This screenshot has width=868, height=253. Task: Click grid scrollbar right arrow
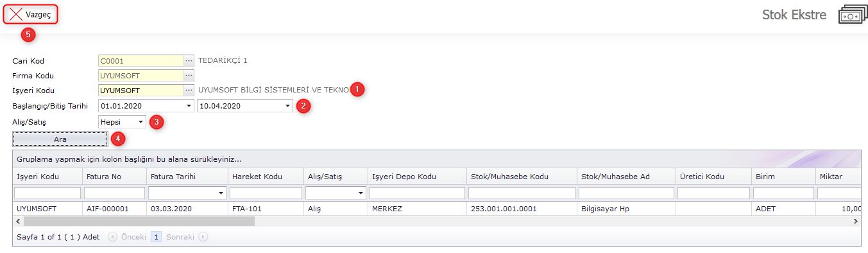click(856, 221)
